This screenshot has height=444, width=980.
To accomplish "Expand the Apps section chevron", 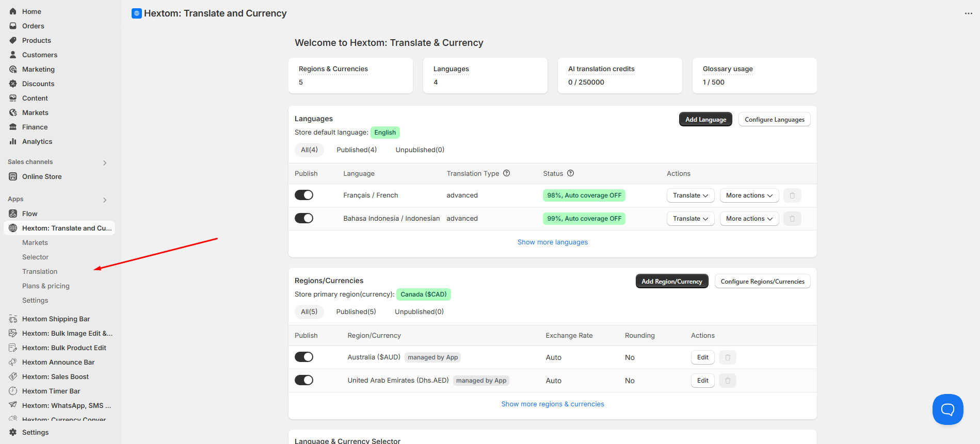I will [105, 200].
